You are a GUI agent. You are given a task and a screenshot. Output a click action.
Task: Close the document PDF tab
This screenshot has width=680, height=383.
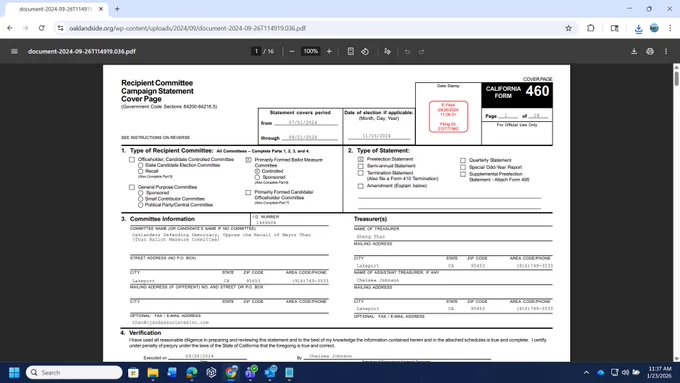(101, 9)
